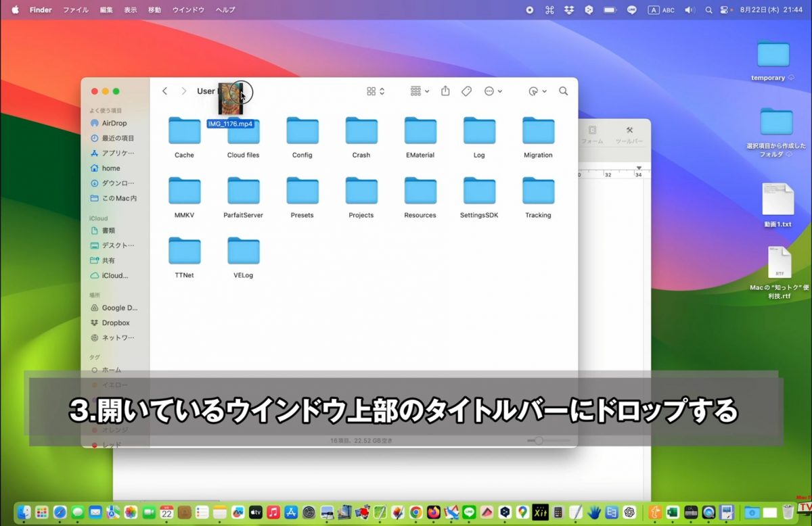Select the TTNet folder
The width and height of the screenshot is (812, 526).
pyautogui.click(x=184, y=258)
